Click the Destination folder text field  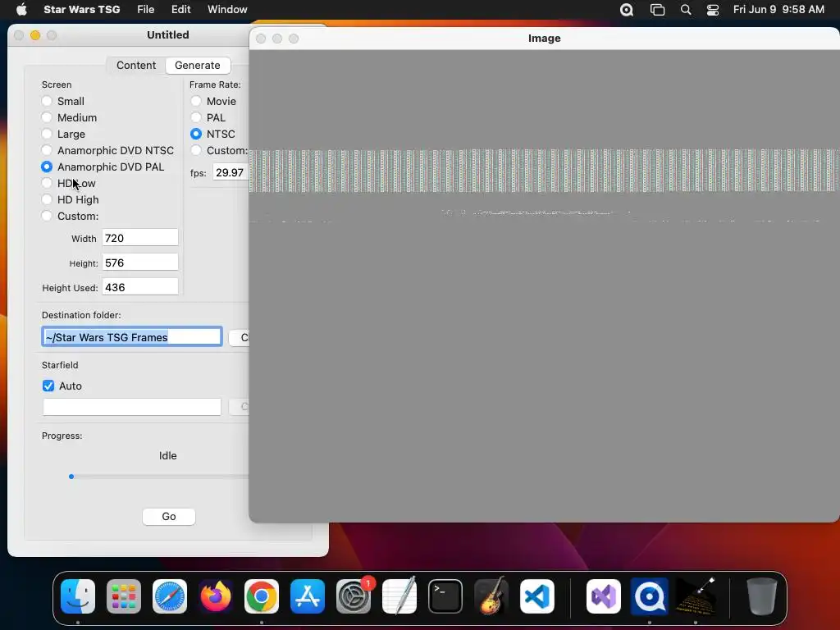(132, 337)
